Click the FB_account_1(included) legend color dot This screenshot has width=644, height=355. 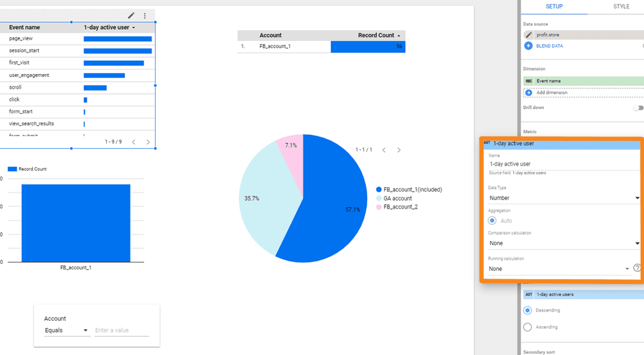[379, 190]
